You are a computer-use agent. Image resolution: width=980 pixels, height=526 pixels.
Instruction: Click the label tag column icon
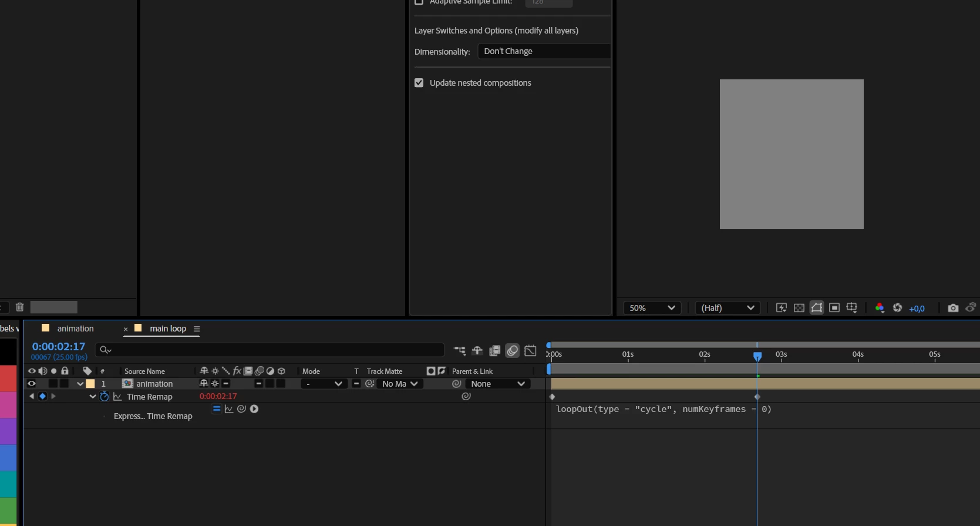tap(87, 371)
